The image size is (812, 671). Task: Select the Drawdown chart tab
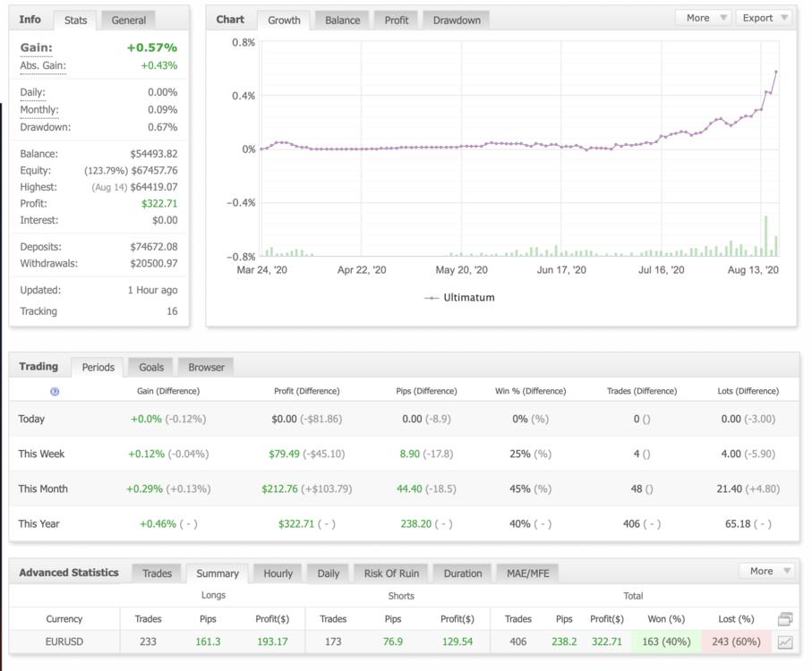(457, 21)
